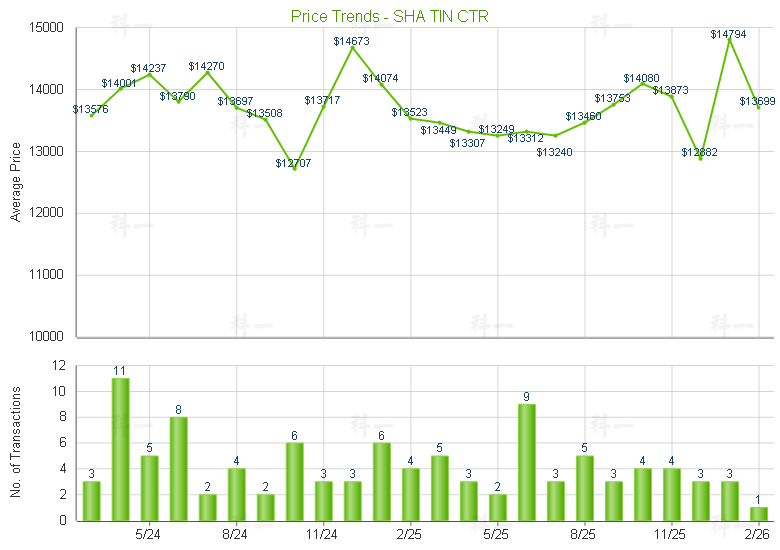Select the bar showing 11 transactions

point(120,449)
